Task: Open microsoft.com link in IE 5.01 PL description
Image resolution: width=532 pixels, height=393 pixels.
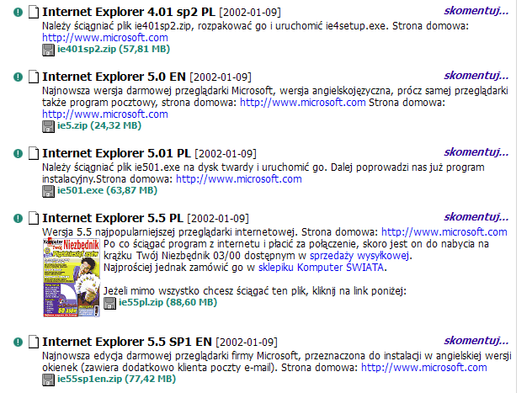Action: tap(239, 179)
